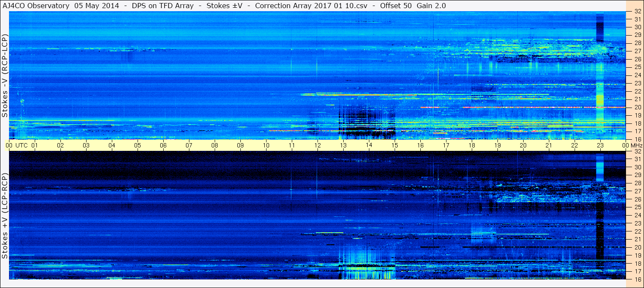Select the 11 hour marker on time axis
Image resolution: width=644 pixels, height=288 pixels.
[292, 145]
